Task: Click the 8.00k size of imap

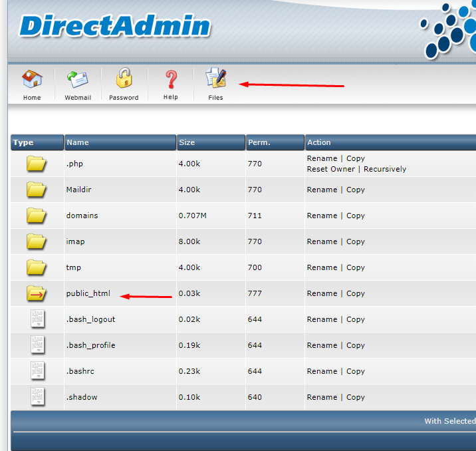Action: tap(189, 241)
